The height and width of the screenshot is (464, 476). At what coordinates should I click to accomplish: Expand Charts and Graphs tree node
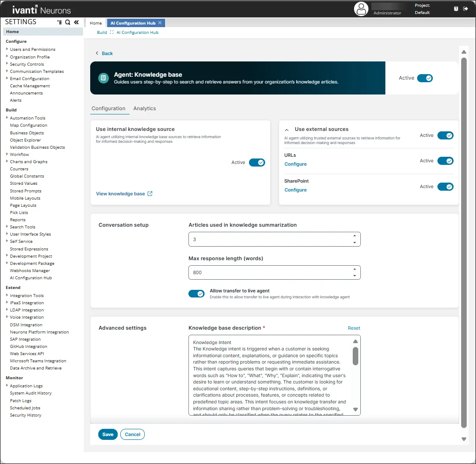(x=7, y=161)
